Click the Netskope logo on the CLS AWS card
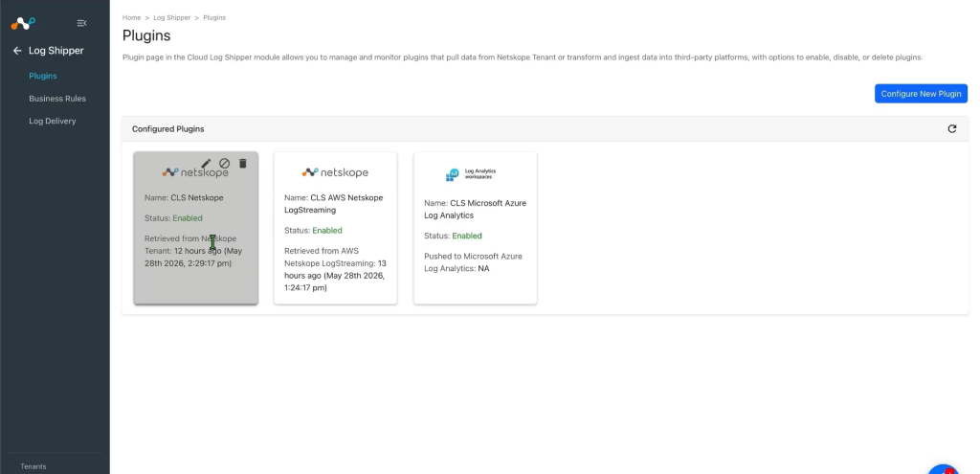The image size is (980, 474). 335,172
